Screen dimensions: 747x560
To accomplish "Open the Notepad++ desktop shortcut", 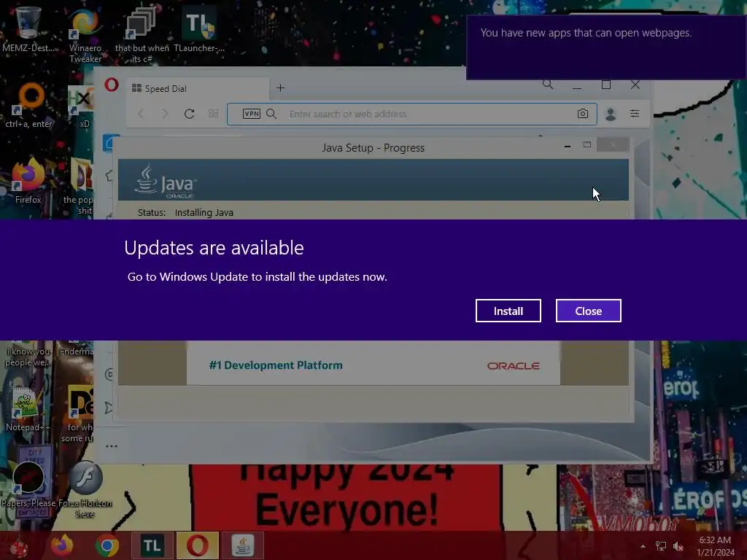I will pos(28,410).
